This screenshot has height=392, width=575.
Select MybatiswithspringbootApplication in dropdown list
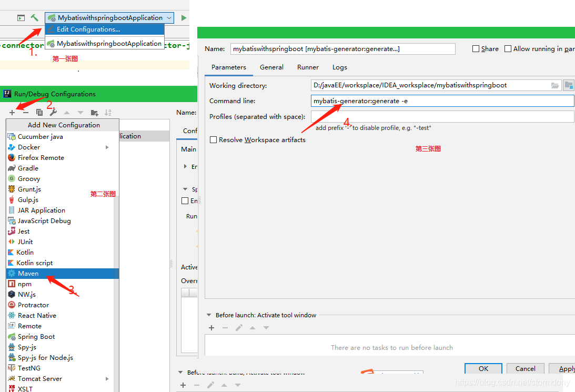click(105, 43)
